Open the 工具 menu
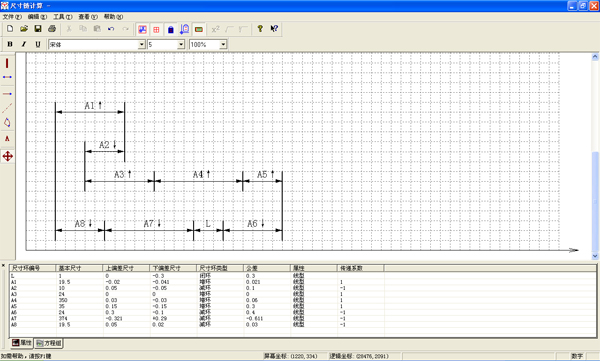The image size is (600, 361). point(63,17)
